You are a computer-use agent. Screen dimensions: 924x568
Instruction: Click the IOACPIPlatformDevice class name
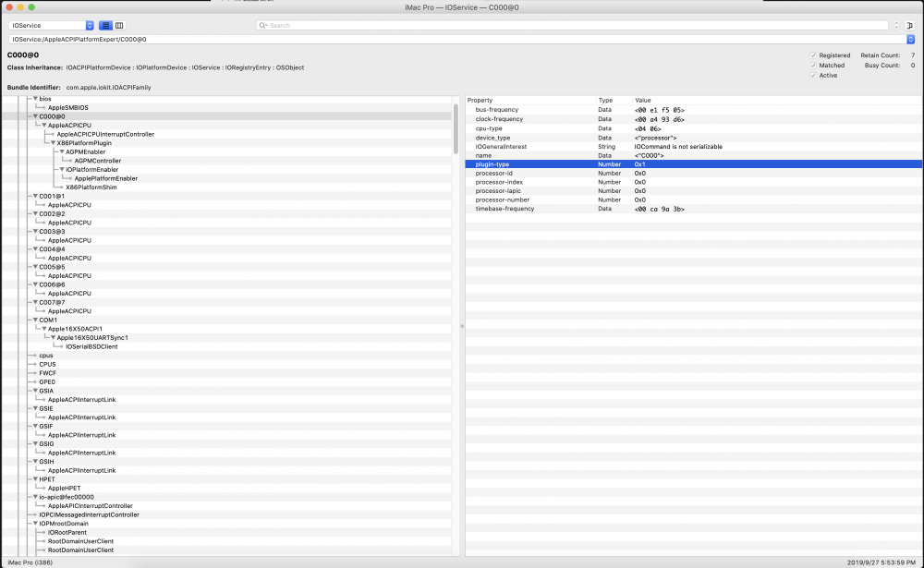(x=99, y=67)
